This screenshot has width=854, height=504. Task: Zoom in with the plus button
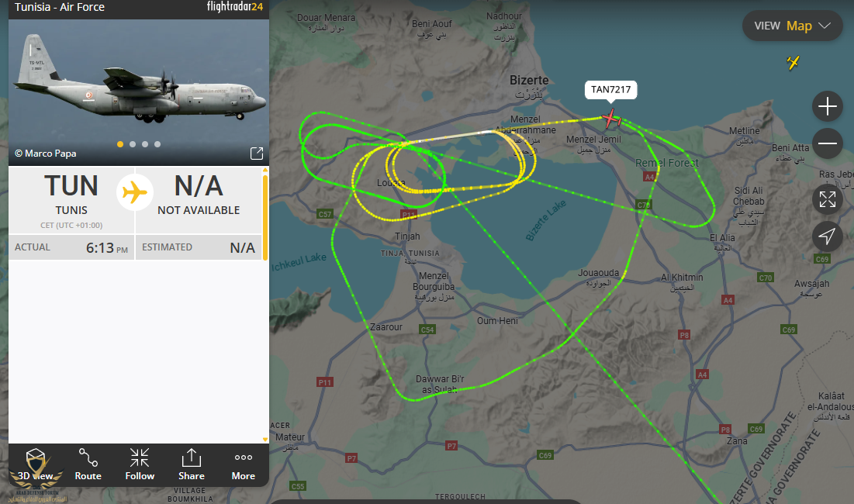click(x=828, y=106)
